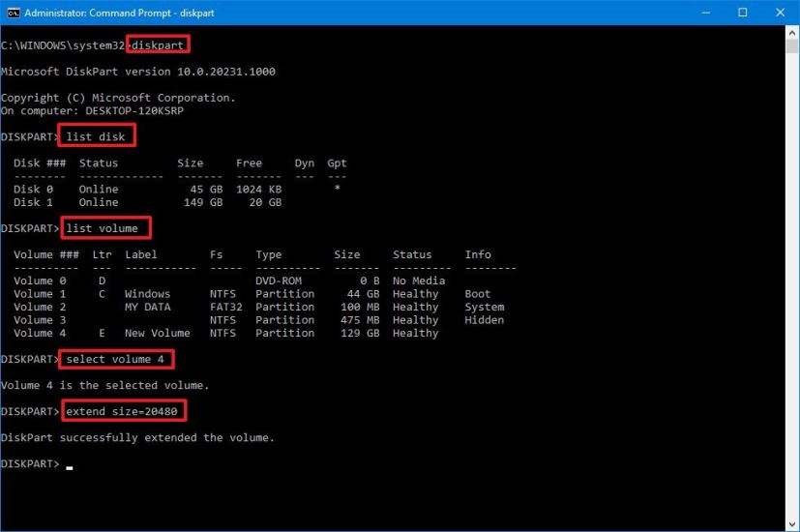Maximize the Command Prompt window
800x532 pixels.
[742, 13]
